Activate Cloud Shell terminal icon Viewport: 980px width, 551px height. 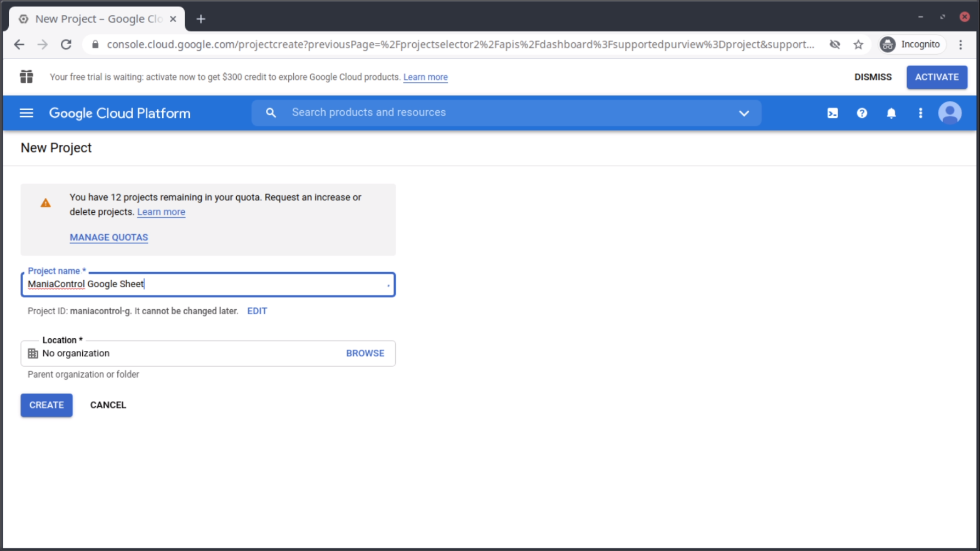coord(832,113)
